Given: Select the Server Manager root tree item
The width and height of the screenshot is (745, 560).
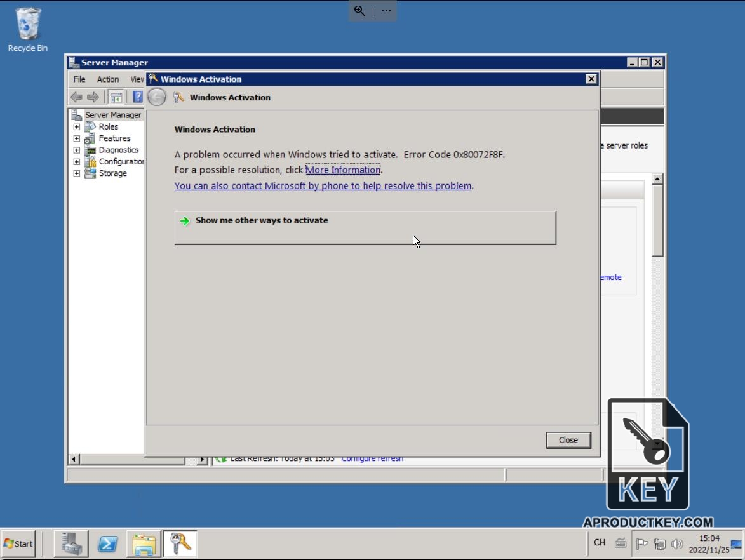Looking at the screenshot, I should [112, 115].
